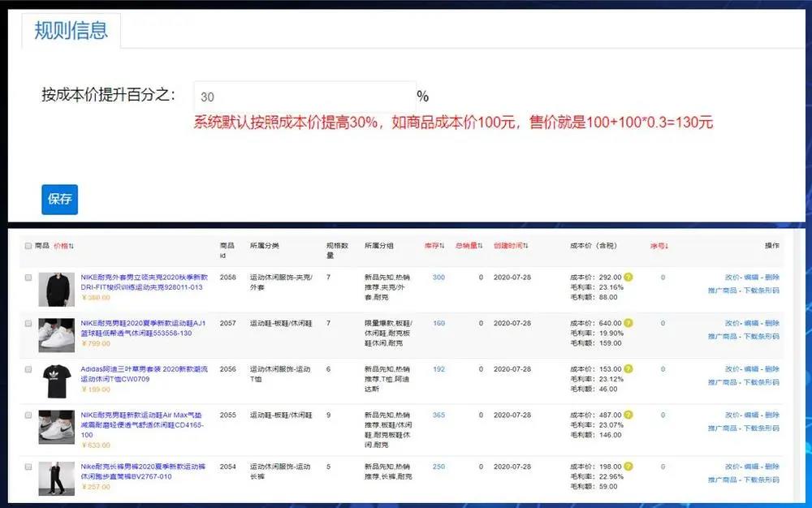Viewport: 812px width, 508px height.
Task: Click the help icon beside running pants cost 198.00
Action: click(x=628, y=464)
